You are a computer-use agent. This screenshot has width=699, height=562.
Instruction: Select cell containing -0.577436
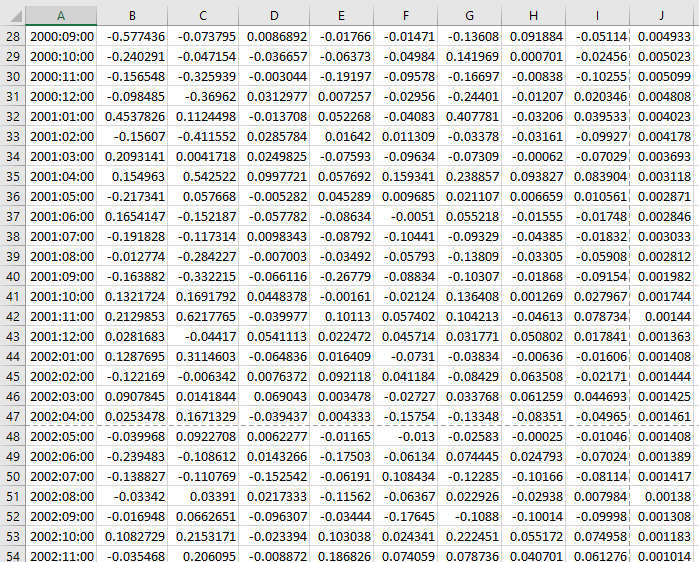coord(132,37)
